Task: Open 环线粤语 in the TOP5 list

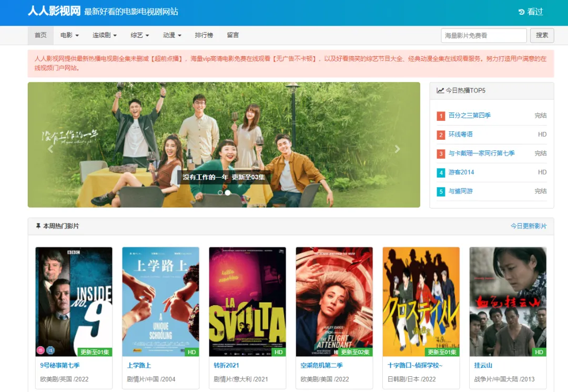Action: [460, 135]
